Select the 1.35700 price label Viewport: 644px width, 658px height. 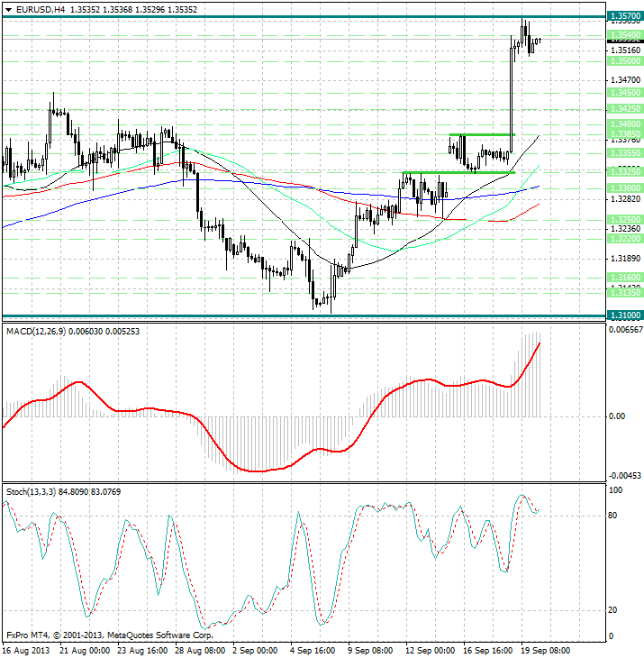[625, 16]
